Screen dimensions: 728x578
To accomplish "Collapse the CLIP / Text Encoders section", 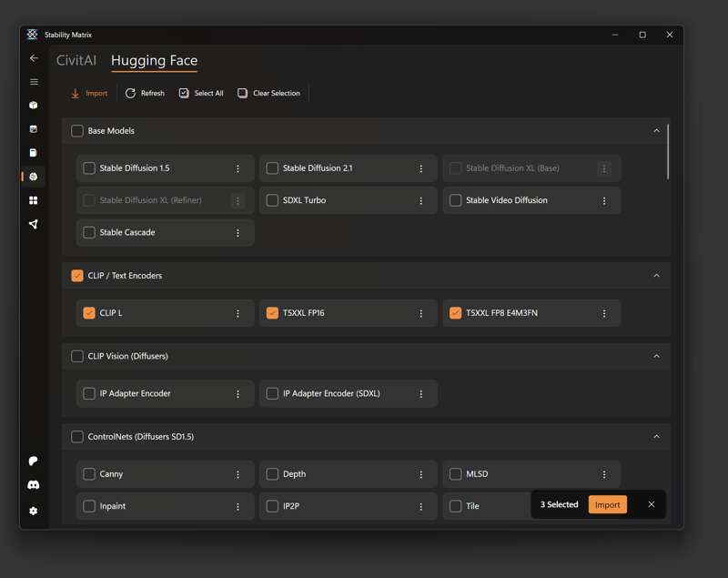I will [x=656, y=276].
